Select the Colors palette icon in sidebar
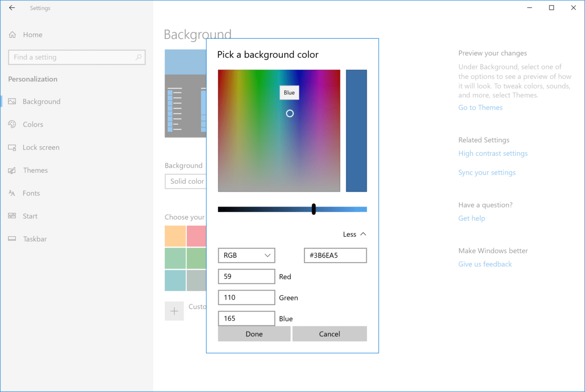 [12, 124]
